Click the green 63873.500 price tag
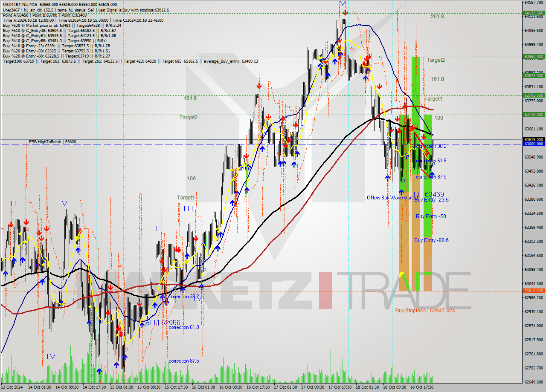This screenshot has width=546, height=392. (x=533, y=75)
